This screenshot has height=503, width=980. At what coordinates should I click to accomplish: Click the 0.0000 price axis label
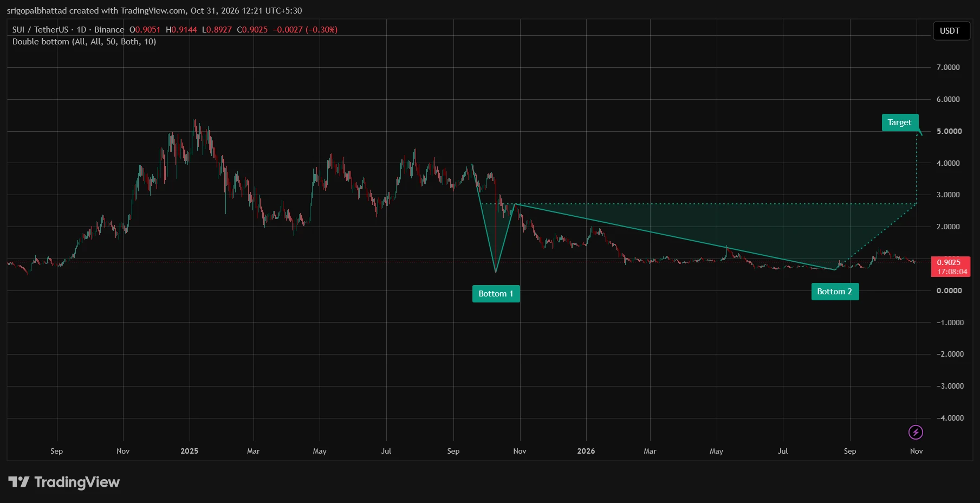pyautogui.click(x=949, y=291)
